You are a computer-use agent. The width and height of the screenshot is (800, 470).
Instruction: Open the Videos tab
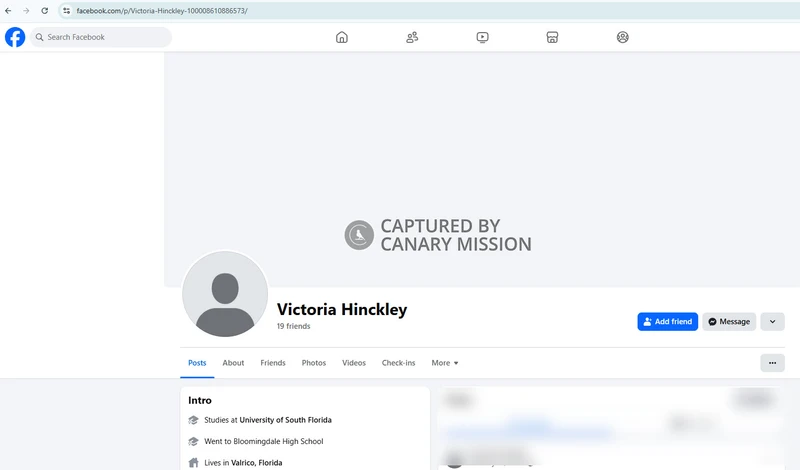pos(354,363)
